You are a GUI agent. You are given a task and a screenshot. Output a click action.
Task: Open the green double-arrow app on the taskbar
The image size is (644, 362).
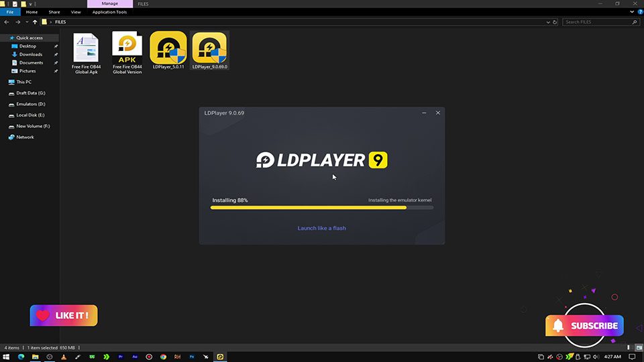107,357
